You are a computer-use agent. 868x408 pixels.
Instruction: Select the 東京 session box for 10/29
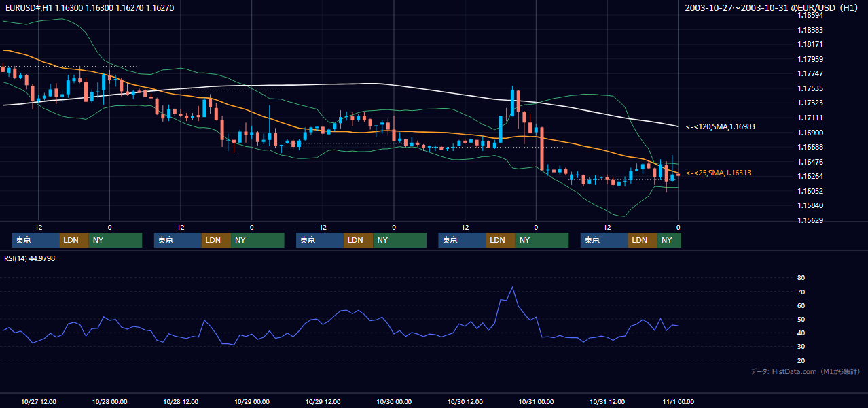(x=320, y=240)
